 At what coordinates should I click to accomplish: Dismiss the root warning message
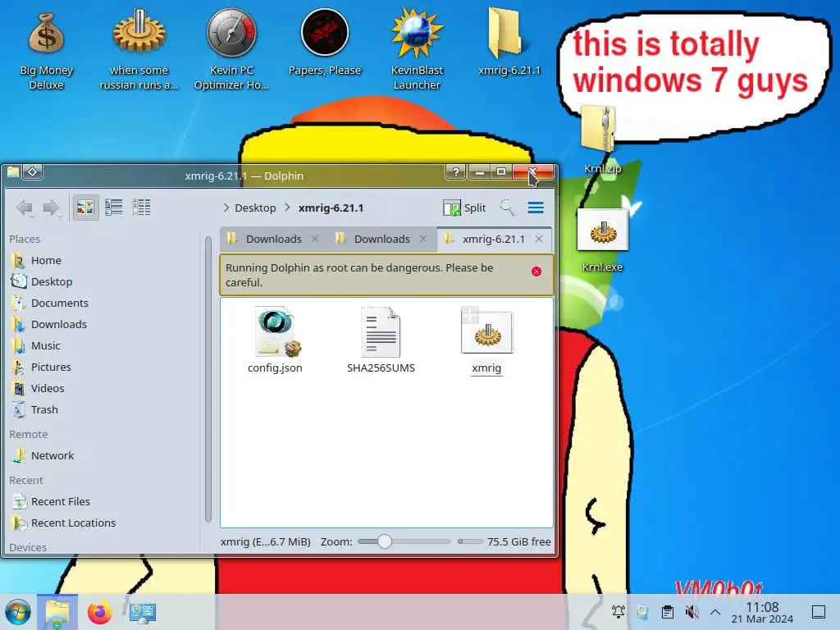536,272
